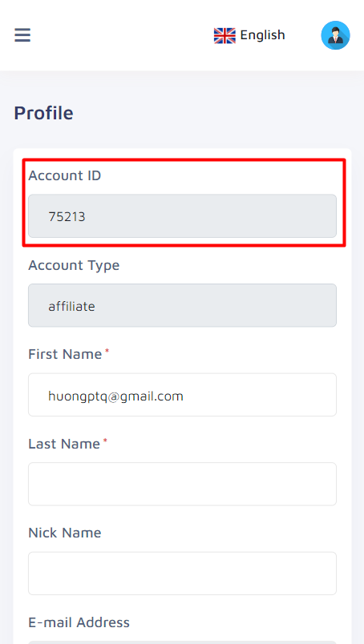Click the Account Type label
The image size is (364, 644).
coord(74,265)
